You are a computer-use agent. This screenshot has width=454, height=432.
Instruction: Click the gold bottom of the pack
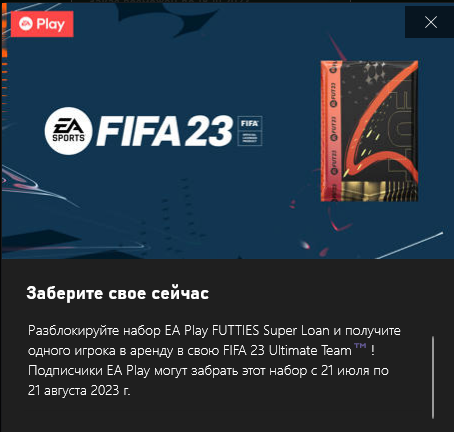[379, 191]
